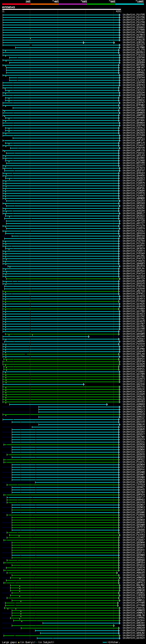Screen dimensions: 146x644
Task: Click the UniRef100_Q9ZSS5 label
Action: 134,422
